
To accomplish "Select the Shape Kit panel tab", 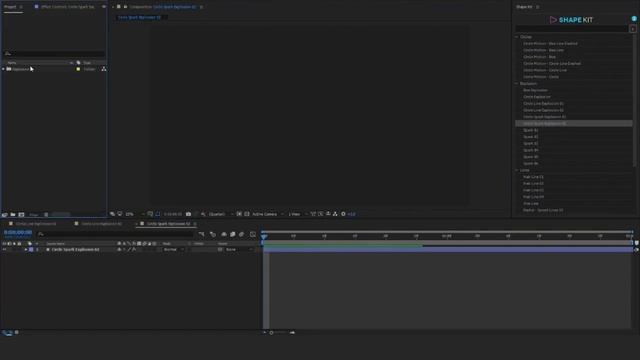I will [x=524, y=7].
